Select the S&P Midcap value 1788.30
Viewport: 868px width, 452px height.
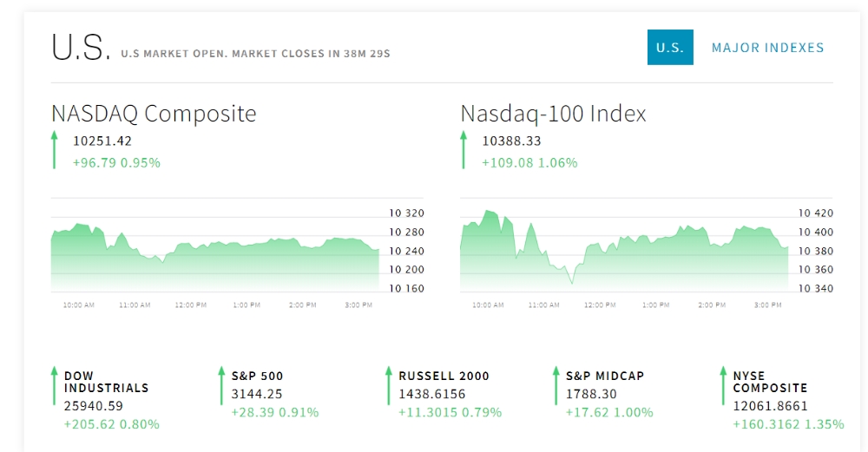[x=591, y=394]
